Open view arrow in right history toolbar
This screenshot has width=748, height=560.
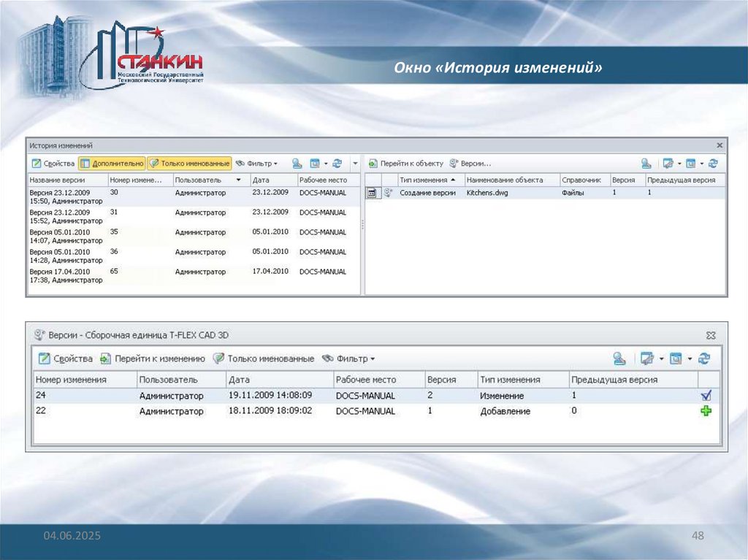tap(702, 164)
